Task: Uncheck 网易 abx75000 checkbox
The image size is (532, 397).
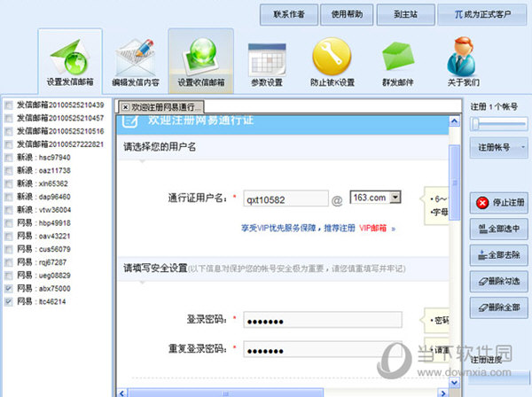Action: 9,289
